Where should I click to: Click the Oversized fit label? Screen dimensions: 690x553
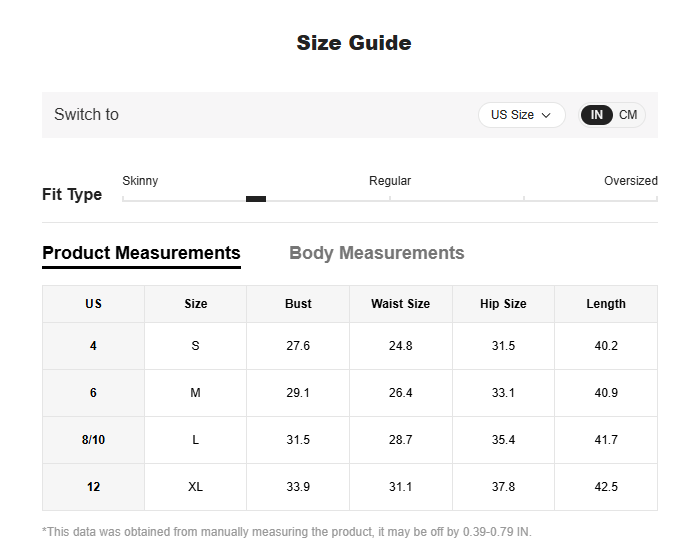tap(631, 181)
